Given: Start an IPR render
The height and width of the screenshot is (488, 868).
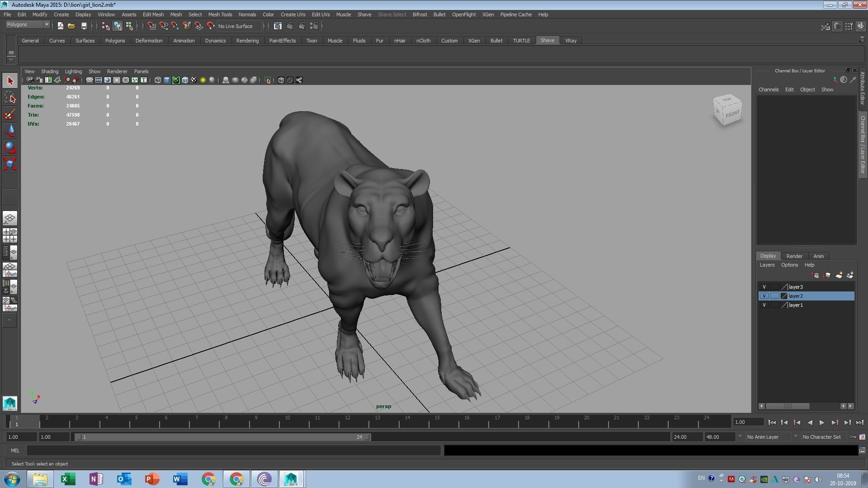Looking at the screenshot, I should 302,26.
